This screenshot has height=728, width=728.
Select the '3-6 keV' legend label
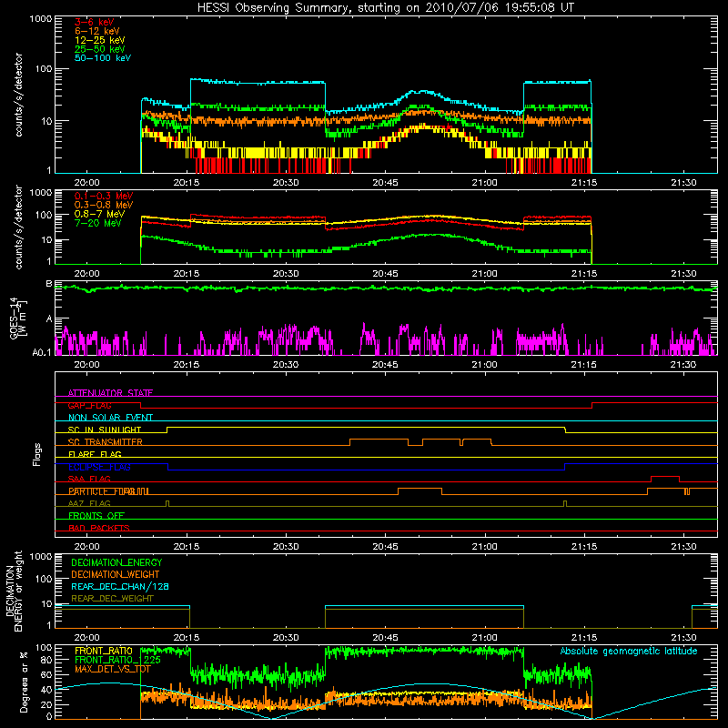click(94, 22)
